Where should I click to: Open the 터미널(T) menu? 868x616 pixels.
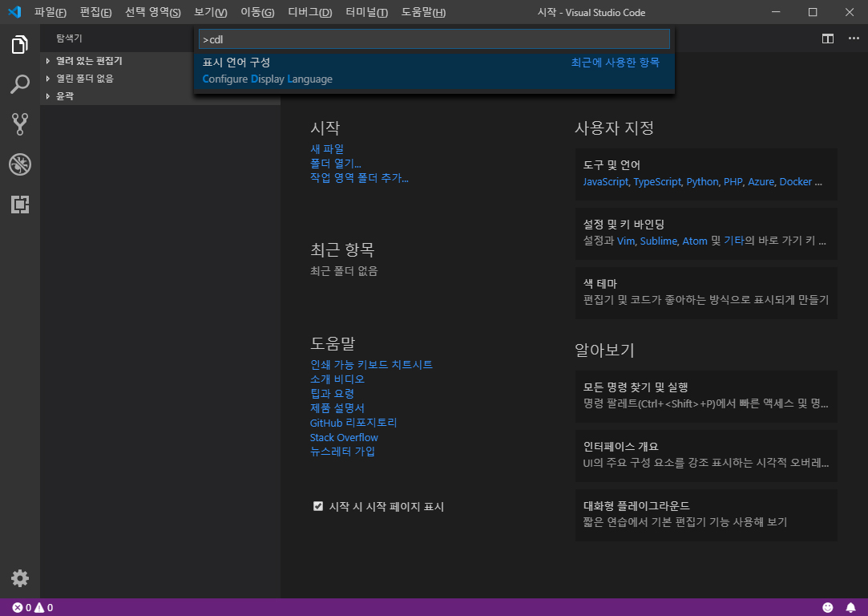coord(366,12)
